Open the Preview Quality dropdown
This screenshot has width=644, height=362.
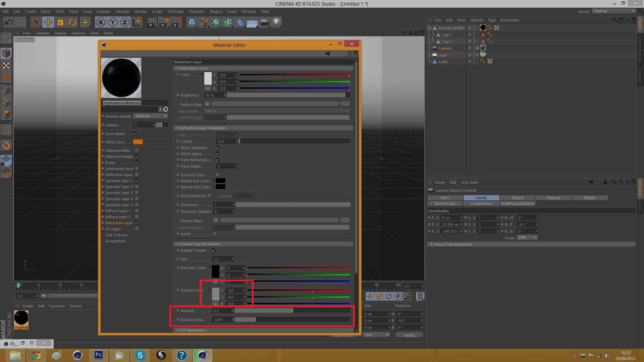tap(151, 116)
